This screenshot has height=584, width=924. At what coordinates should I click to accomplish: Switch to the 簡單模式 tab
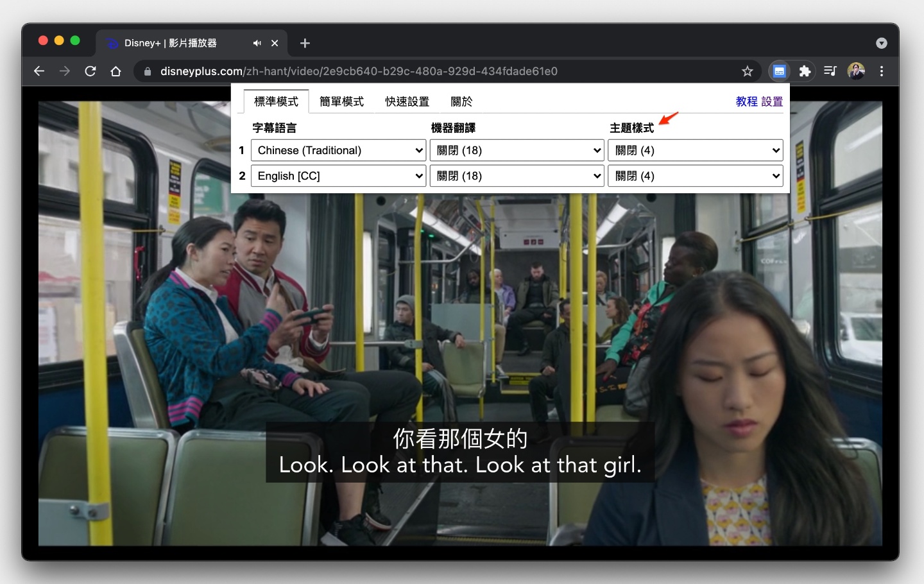[x=342, y=101]
